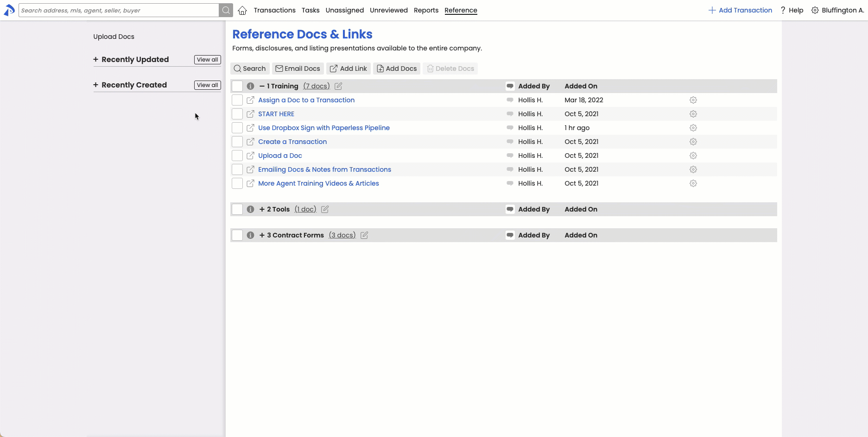868x437 pixels.
Task: Tick the Use Dropbox Sign row checkbox
Action: point(237,128)
